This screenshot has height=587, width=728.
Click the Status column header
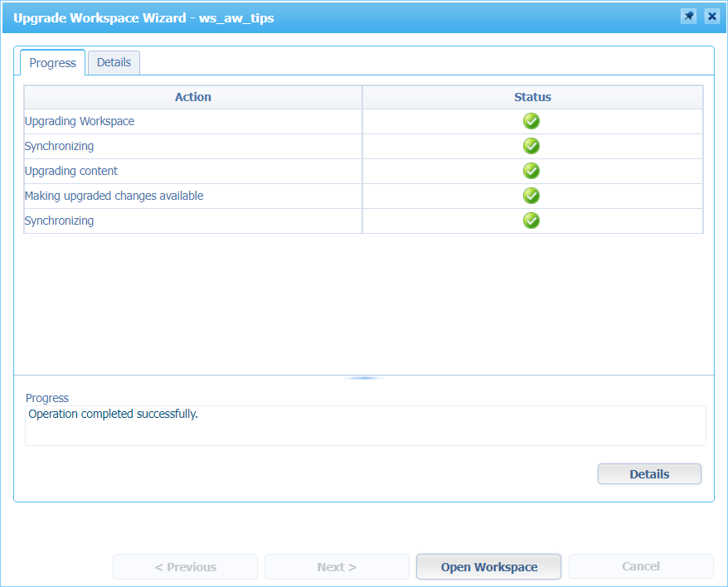(x=532, y=97)
